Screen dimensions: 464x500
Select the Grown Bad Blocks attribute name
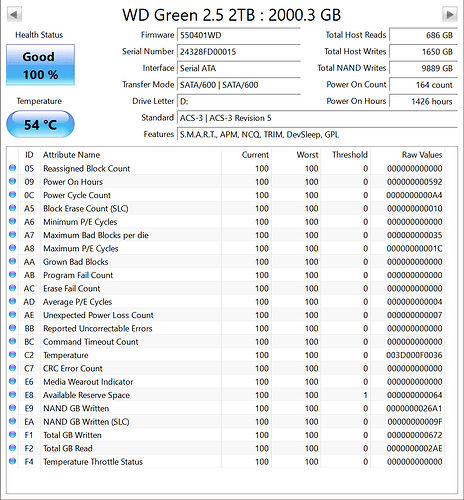coord(75,262)
